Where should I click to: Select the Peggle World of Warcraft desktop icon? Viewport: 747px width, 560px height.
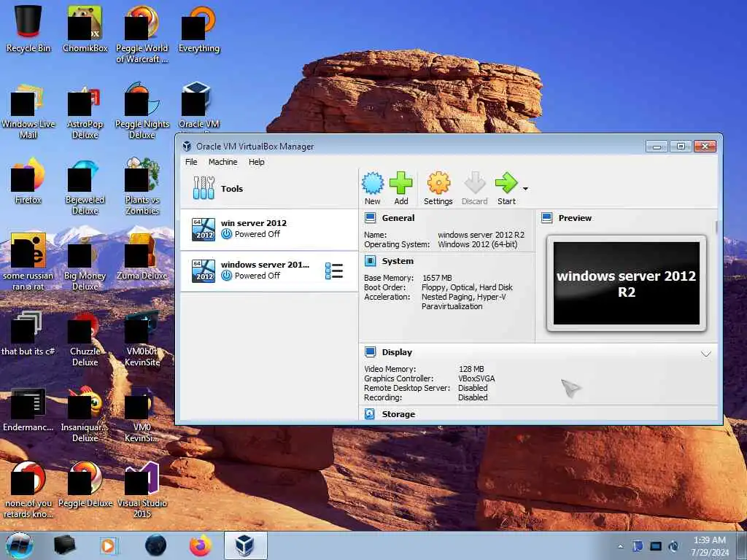point(142,34)
